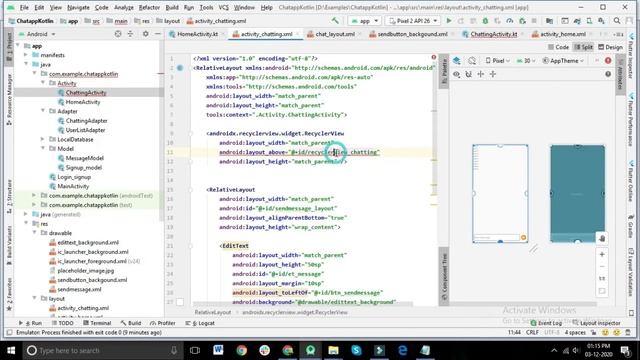Open the VCS menu
This screenshot has height=360, width=640.
coord(223,7)
